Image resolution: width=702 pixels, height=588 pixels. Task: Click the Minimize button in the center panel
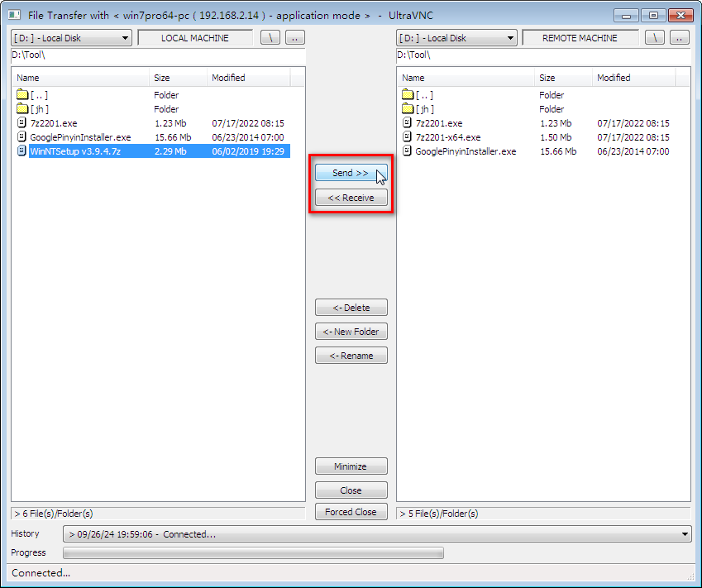point(351,466)
